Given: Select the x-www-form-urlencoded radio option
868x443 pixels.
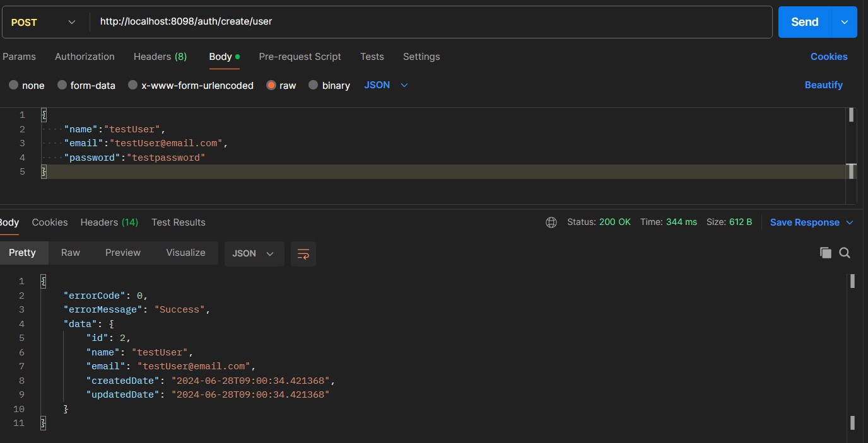Looking at the screenshot, I should point(132,85).
